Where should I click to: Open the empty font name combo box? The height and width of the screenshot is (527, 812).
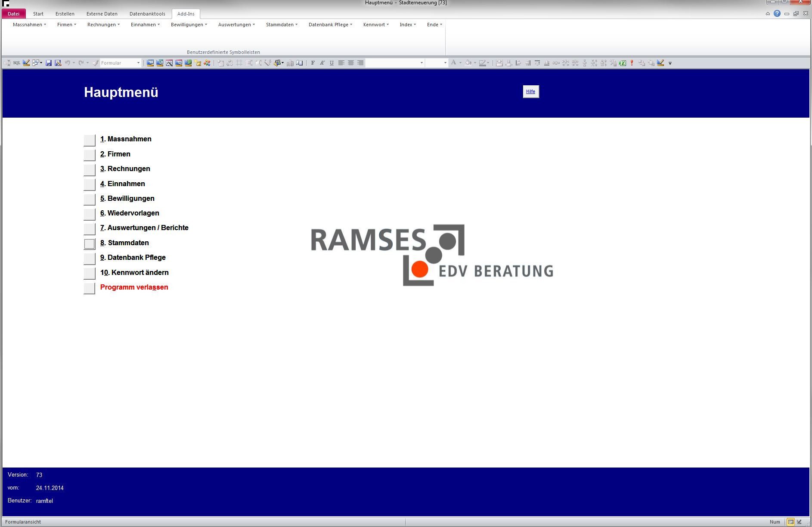395,63
